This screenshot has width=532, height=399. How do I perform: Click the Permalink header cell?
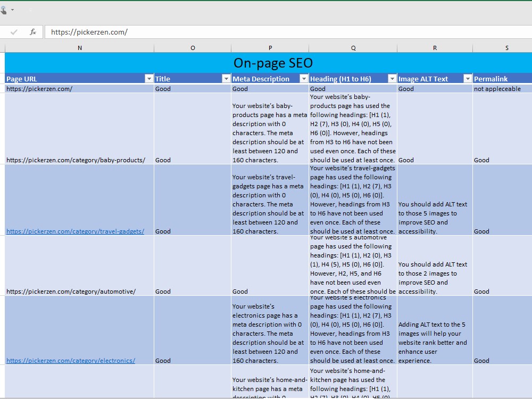tap(503, 79)
